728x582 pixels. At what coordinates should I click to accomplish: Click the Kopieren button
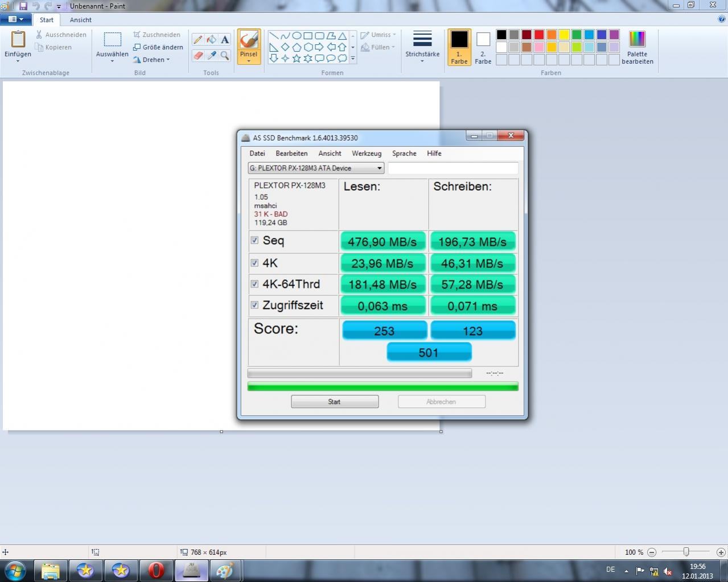pos(54,47)
